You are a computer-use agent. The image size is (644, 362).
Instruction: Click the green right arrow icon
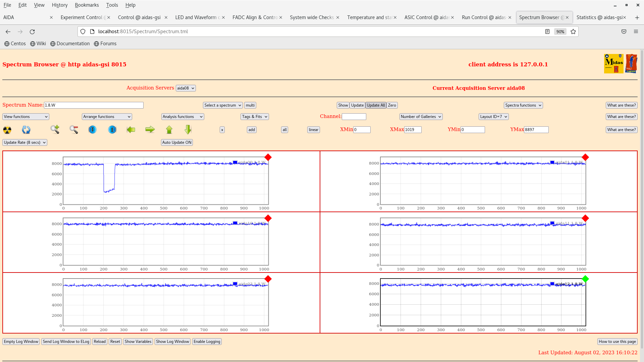150,129
